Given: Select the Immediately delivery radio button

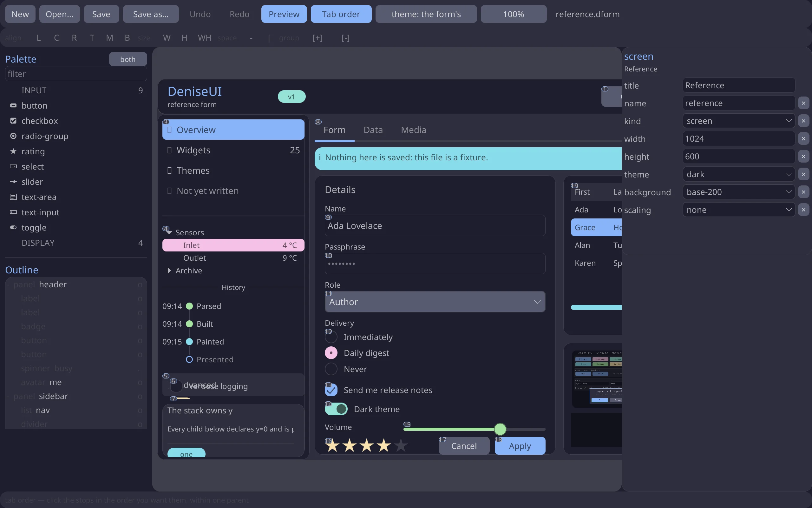Looking at the screenshot, I should [331, 337].
